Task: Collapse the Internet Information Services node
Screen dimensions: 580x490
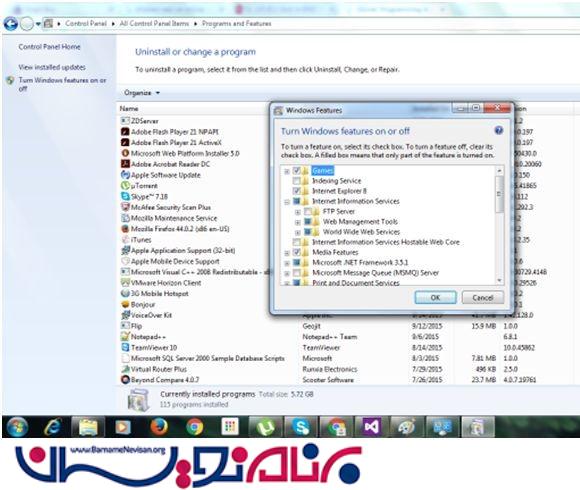Action: [287, 202]
